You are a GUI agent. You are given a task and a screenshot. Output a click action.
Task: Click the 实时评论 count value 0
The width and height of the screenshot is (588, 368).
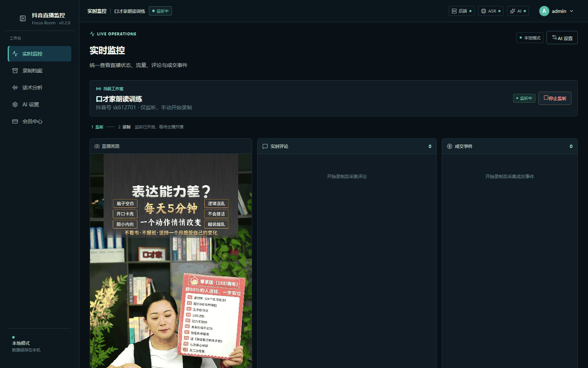[x=430, y=146]
